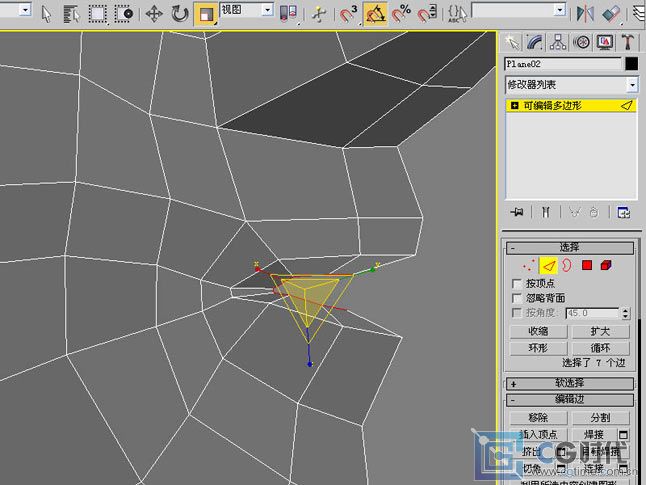Screen dimensions: 646x485
Task: Open the 焊接 weld settings box
Action: tap(623, 435)
